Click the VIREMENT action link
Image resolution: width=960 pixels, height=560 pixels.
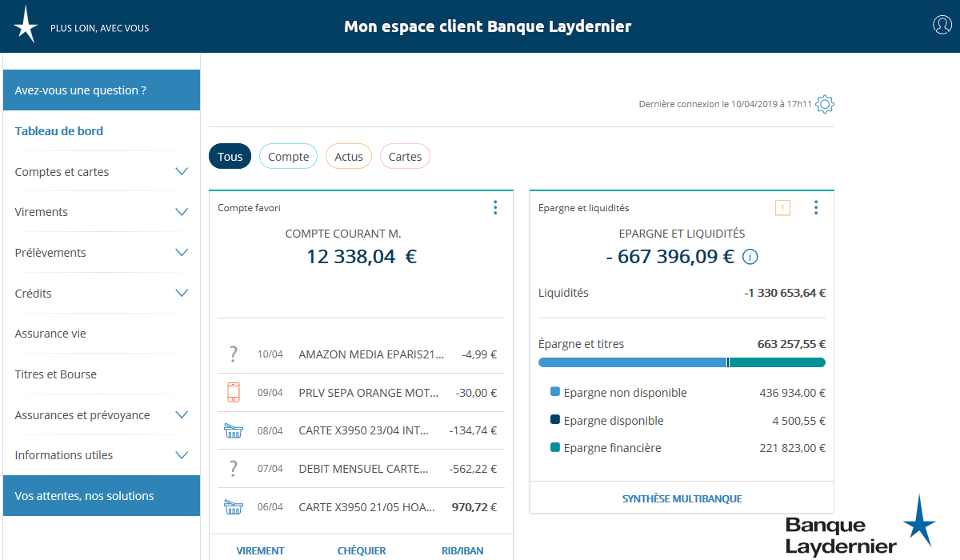tap(260, 550)
